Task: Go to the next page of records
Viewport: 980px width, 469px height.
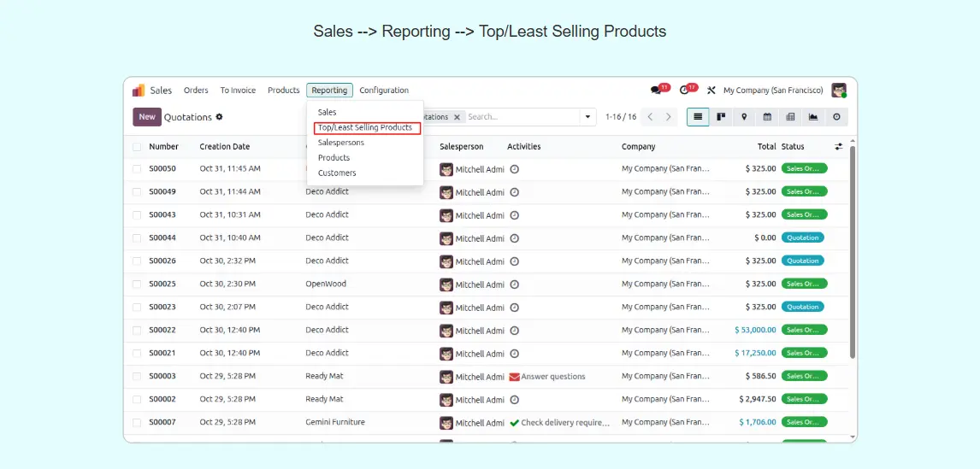Action: (669, 117)
